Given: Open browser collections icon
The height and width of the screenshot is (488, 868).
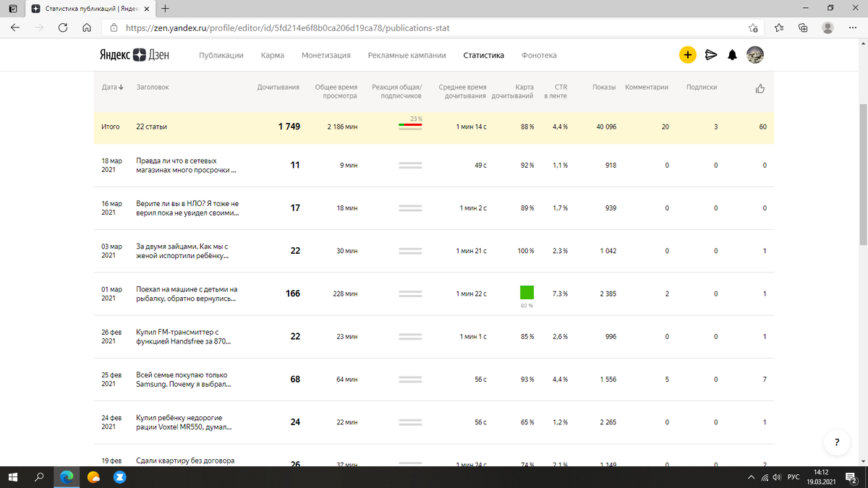Looking at the screenshot, I should click(803, 28).
